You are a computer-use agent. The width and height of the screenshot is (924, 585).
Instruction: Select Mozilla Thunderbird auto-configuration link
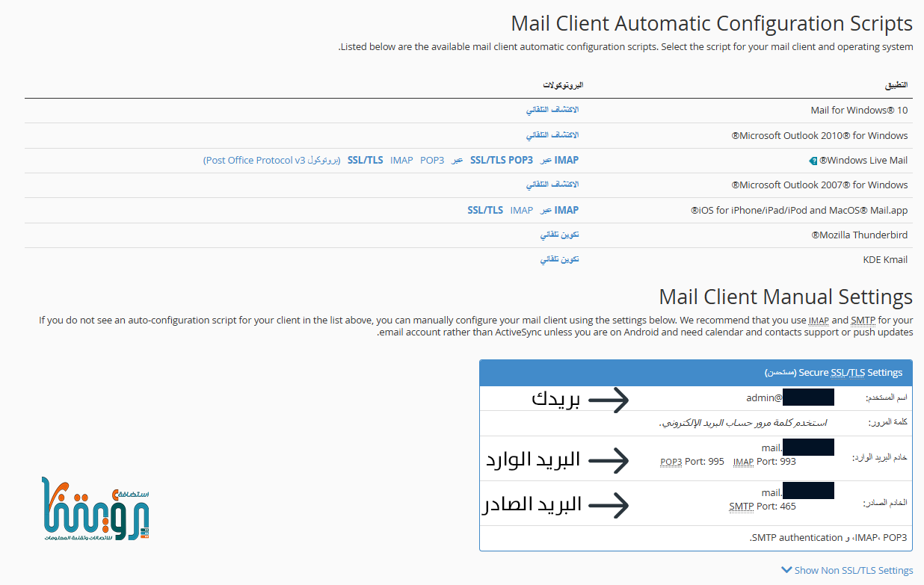coord(559,235)
